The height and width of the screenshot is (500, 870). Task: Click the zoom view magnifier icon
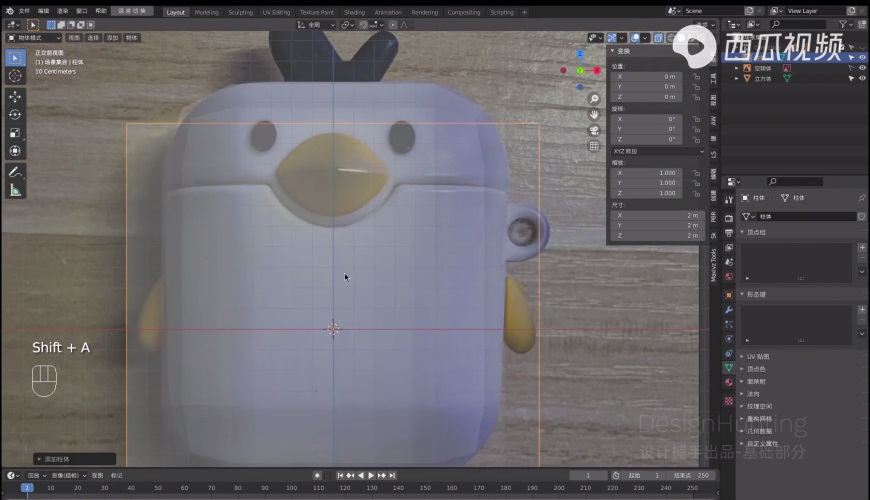(594, 99)
